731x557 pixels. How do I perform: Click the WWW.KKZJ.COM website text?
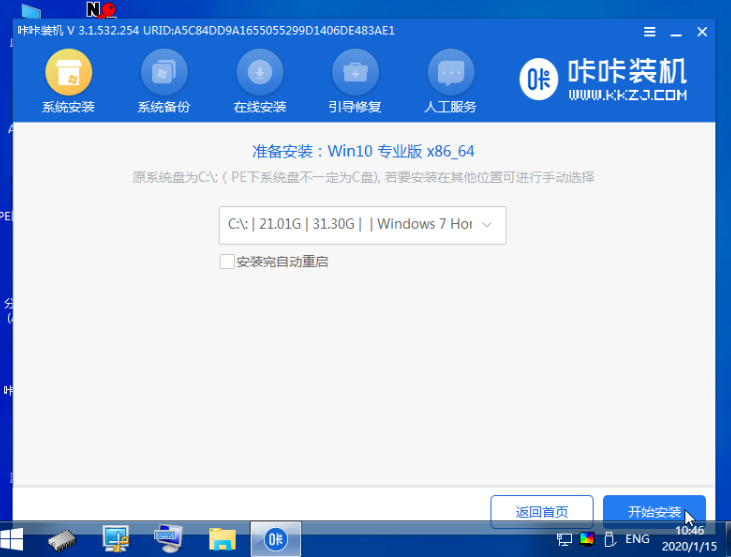pos(628,95)
